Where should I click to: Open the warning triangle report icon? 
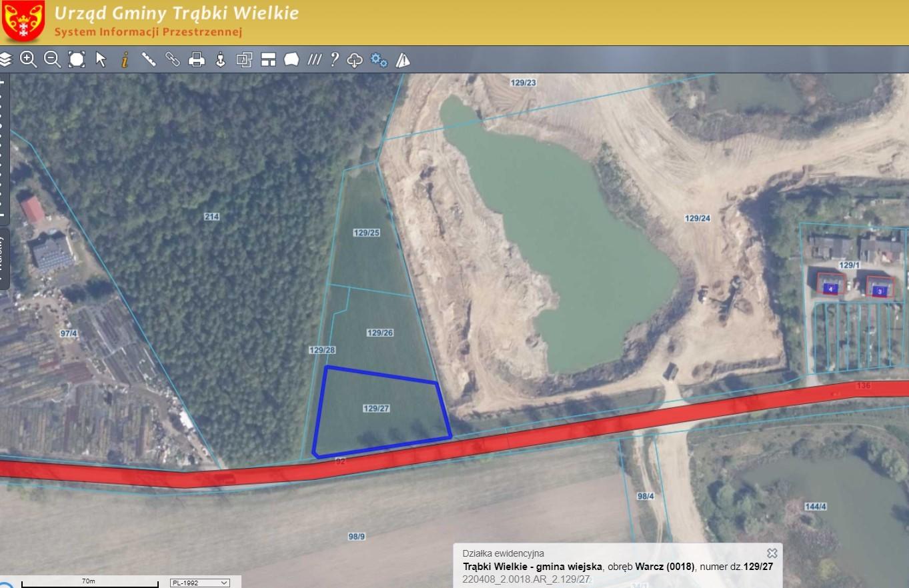point(403,60)
